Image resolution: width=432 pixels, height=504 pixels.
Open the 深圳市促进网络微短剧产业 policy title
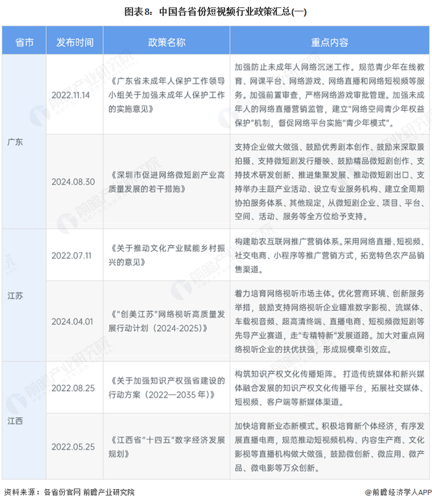point(167,182)
